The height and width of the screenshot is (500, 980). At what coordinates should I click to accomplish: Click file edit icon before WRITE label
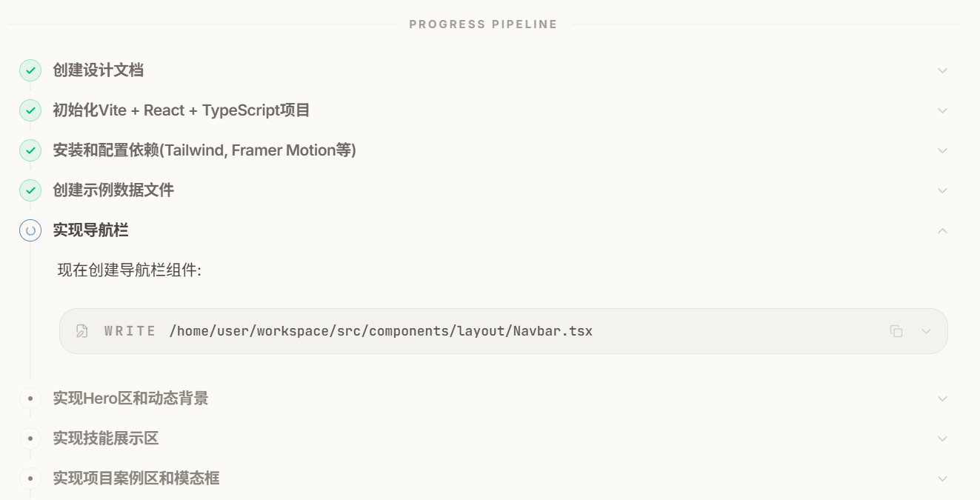pos(82,331)
